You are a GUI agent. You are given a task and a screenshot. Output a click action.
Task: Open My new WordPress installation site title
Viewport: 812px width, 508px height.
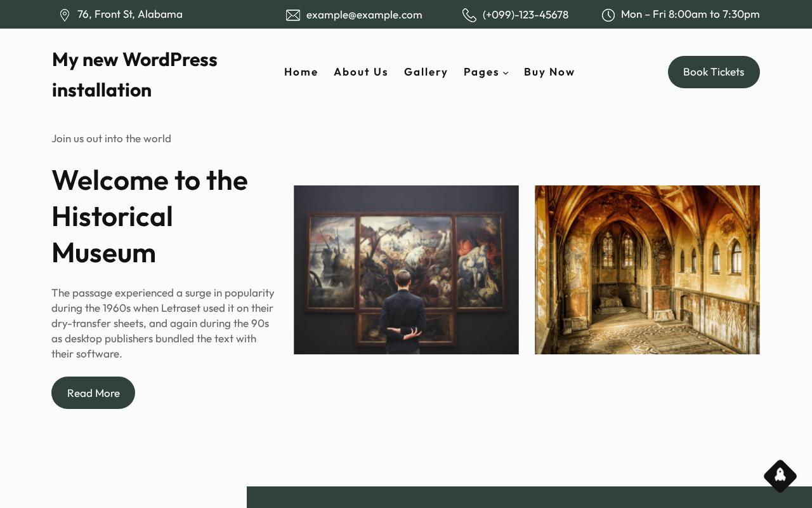(x=134, y=74)
